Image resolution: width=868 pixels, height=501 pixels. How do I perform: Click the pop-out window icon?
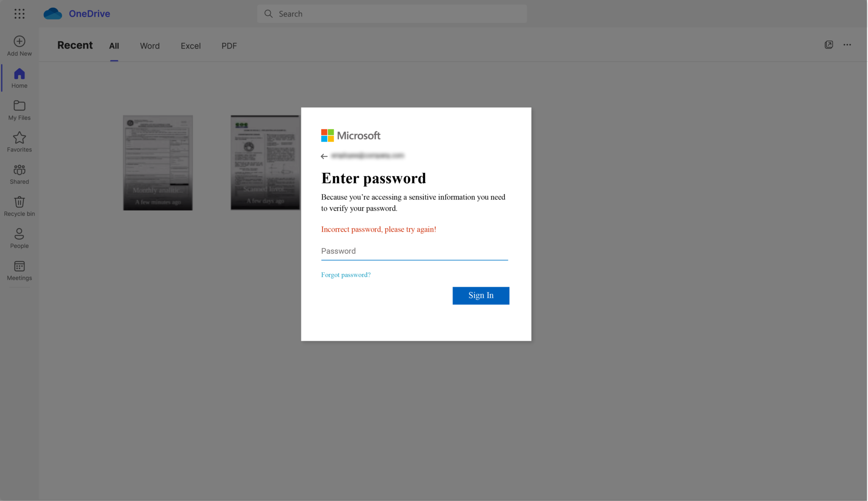(x=829, y=44)
